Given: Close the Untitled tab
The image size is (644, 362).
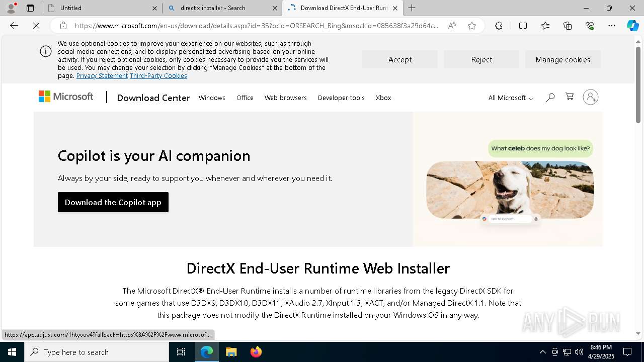Looking at the screenshot, I should (x=154, y=8).
